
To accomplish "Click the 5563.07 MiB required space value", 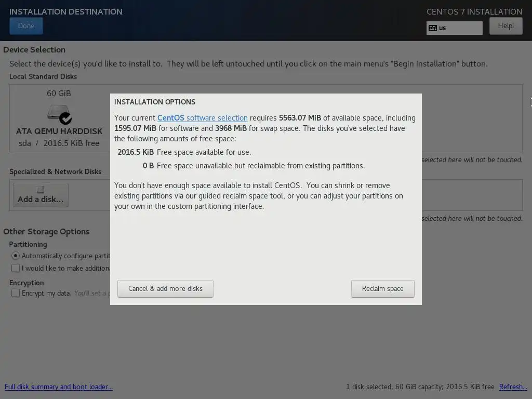I will (x=300, y=118).
